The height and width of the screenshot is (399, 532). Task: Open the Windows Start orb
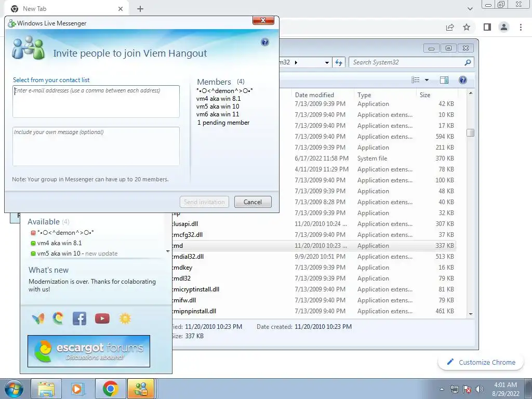coord(14,389)
